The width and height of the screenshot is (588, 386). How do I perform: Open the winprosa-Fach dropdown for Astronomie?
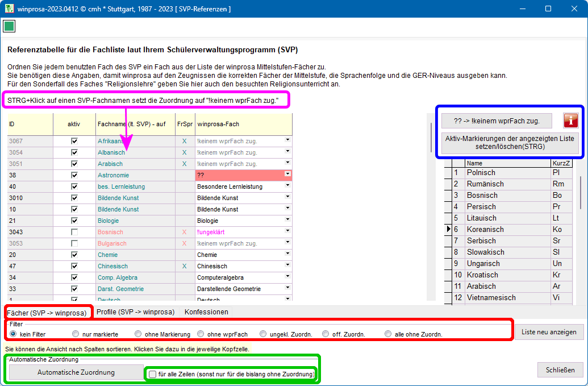point(287,174)
